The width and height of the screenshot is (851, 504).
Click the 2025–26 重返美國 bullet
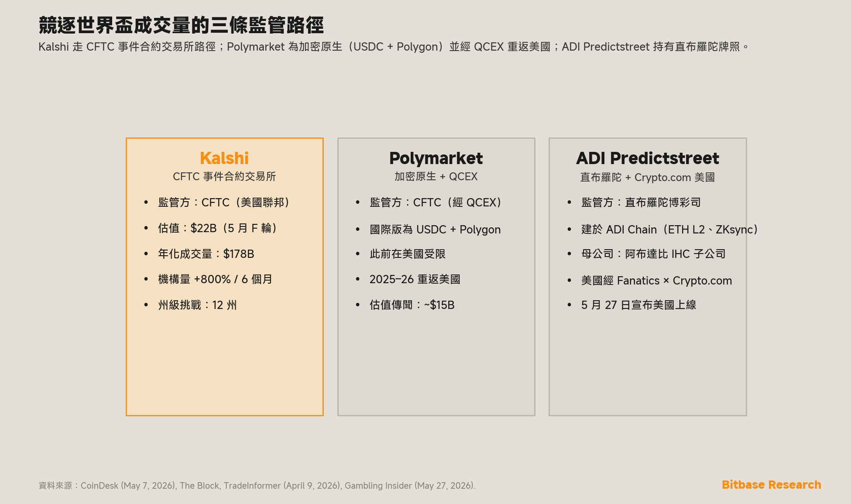point(415,279)
